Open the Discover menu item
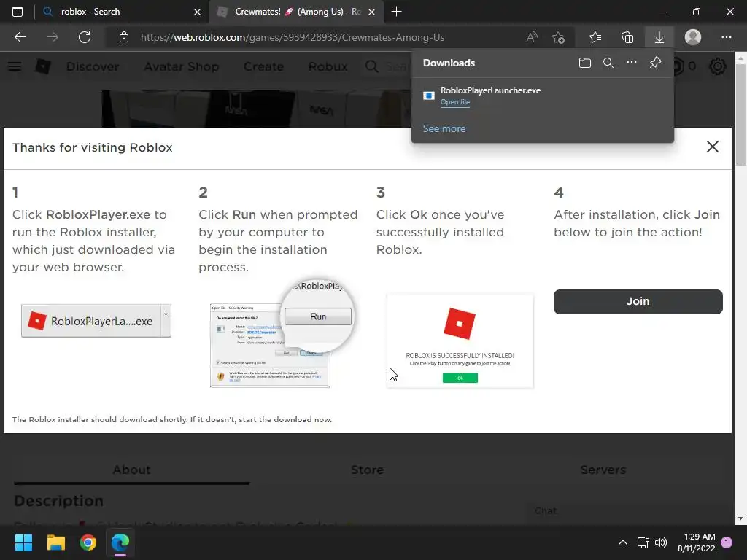The width and height of the screenshot is (747, 560). pos(93,66)
